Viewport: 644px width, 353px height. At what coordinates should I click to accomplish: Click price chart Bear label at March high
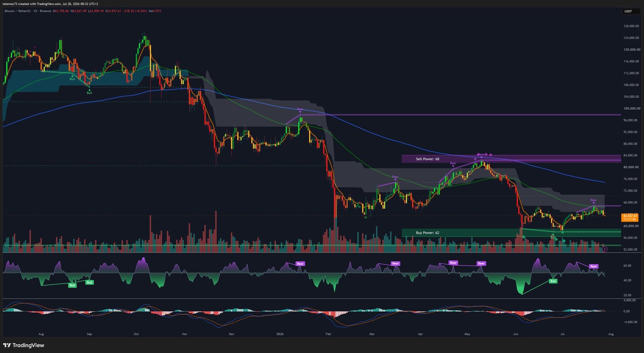click(x=395, y=176)
